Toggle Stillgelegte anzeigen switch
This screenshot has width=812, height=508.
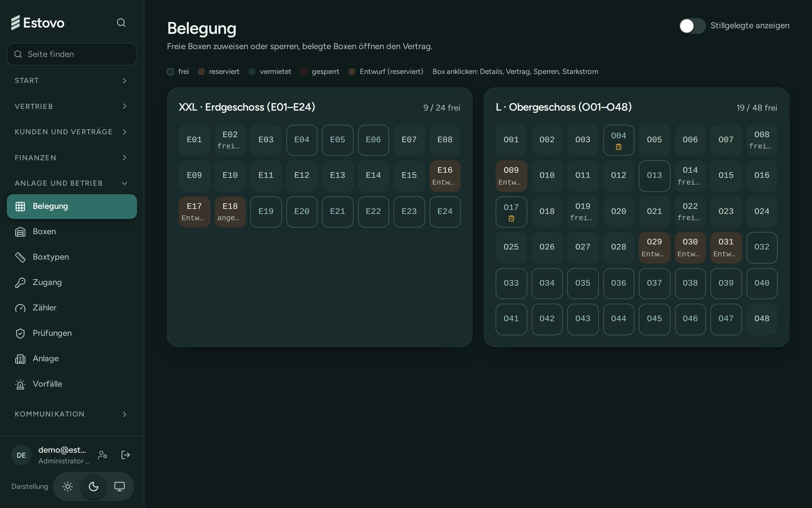(692, 26)
